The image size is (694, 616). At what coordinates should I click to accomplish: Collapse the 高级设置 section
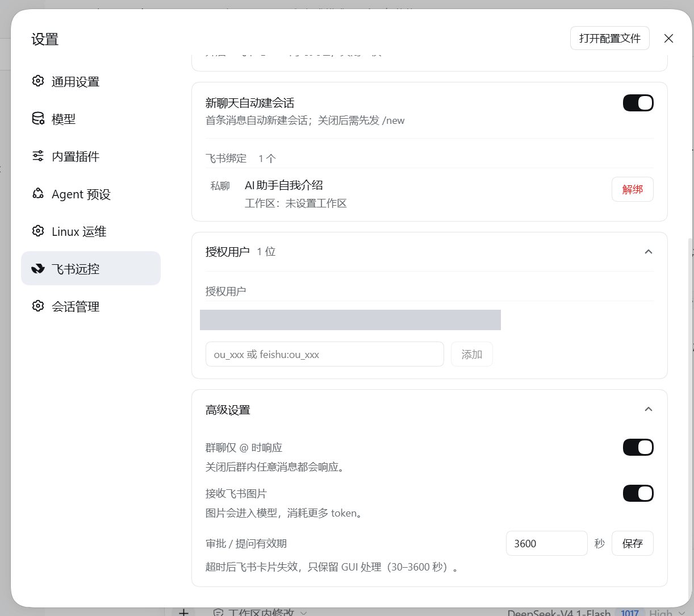648,409
